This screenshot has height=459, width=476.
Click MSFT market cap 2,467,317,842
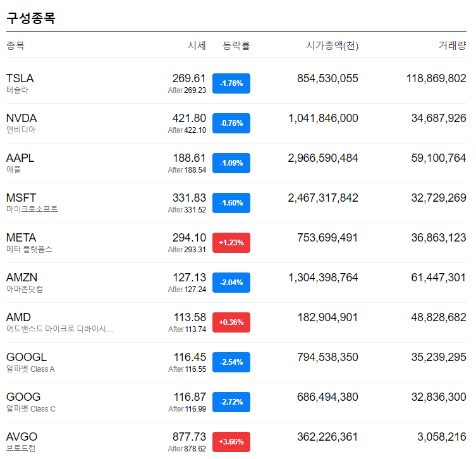tap(323, 198)
